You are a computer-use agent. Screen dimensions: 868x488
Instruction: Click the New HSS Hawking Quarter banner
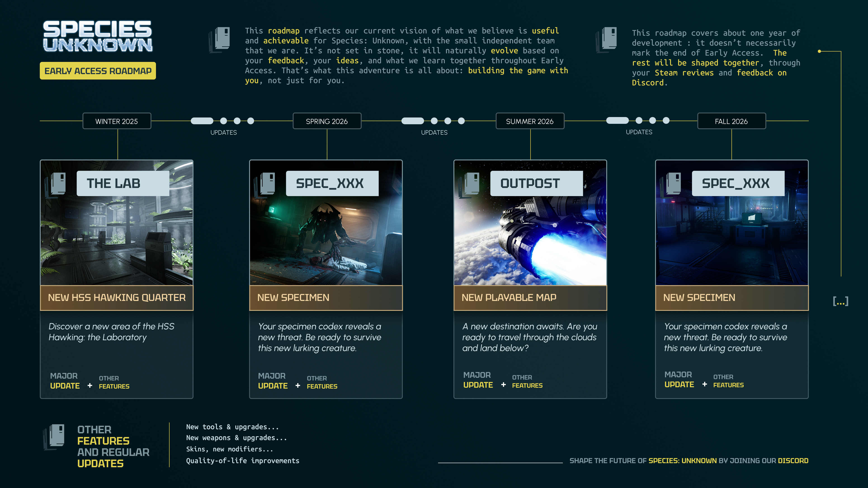(x=117, y=298)
